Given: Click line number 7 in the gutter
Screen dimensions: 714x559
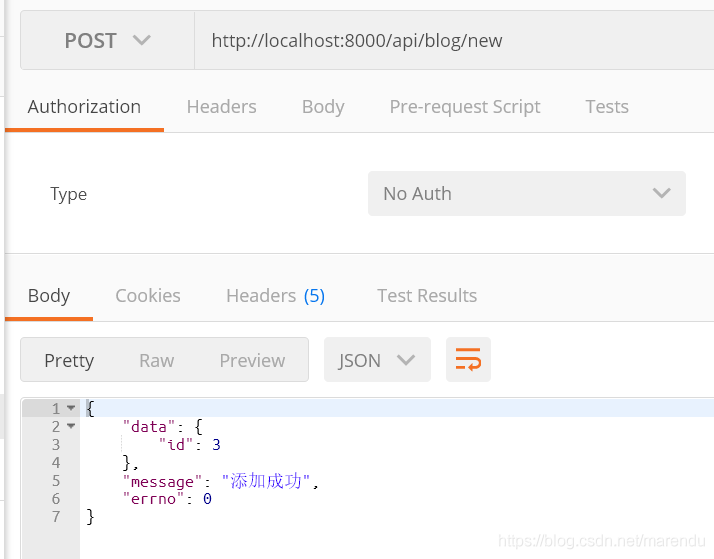Looking at the screenshot, I should pyautogui.click(x=56, y=517).
